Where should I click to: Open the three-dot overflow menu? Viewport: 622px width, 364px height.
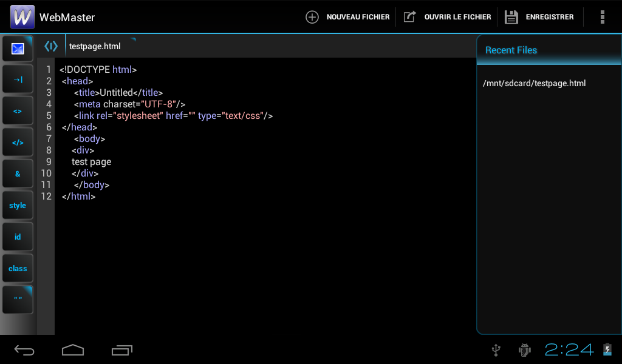(602, 17)
